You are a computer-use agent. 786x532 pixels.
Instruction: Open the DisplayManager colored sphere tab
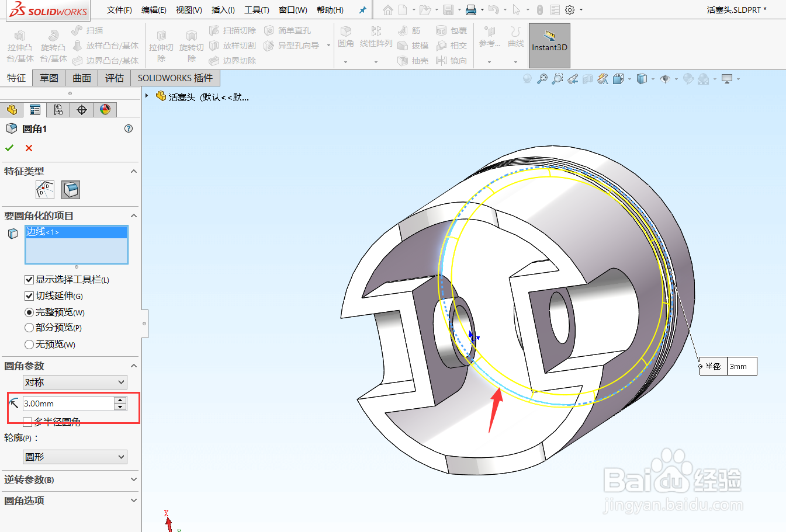[x=105, y=109]
